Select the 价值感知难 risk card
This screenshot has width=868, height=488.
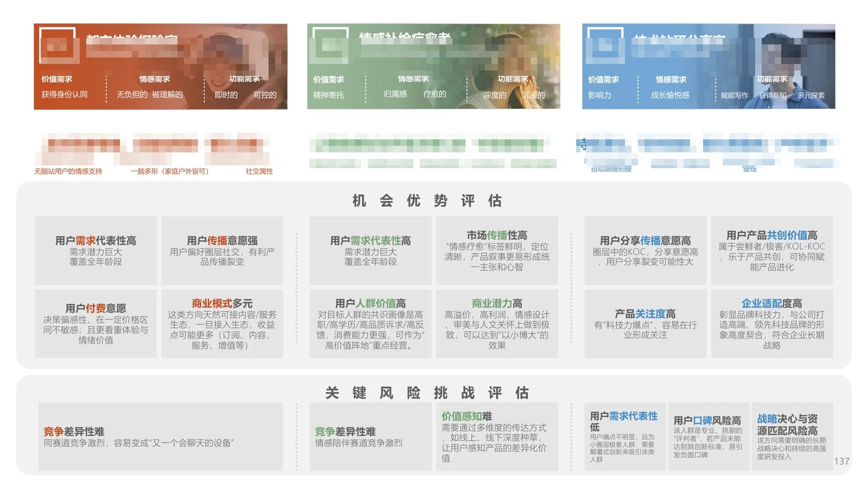tap(497, 436)
